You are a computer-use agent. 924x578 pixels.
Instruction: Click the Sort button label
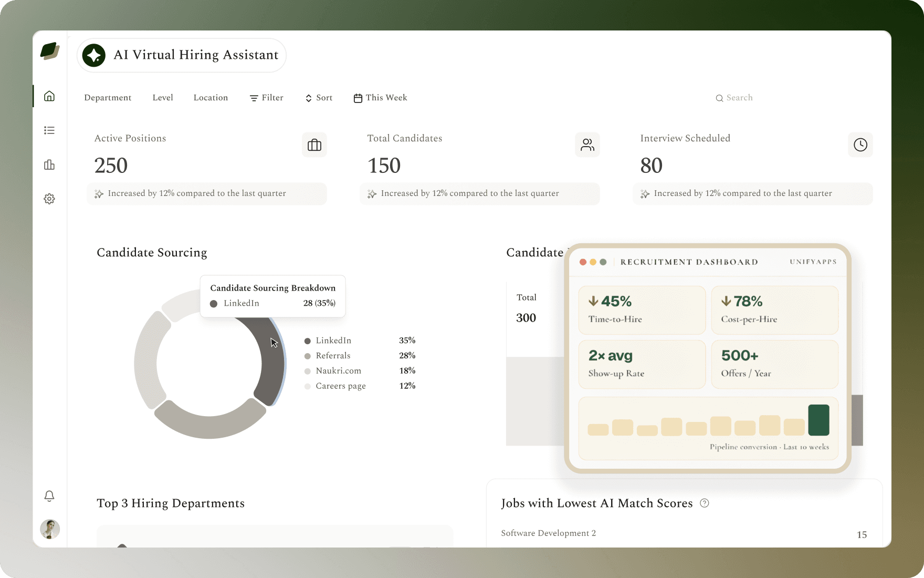(324, 98)
